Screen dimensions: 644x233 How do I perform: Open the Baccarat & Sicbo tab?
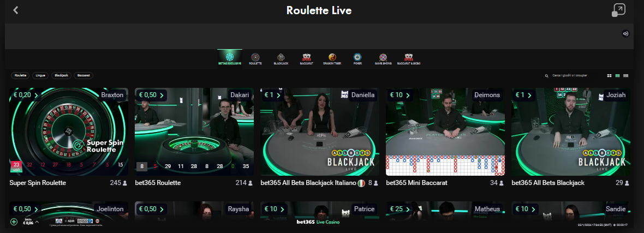pyautogui.click(x=408, y=59)
